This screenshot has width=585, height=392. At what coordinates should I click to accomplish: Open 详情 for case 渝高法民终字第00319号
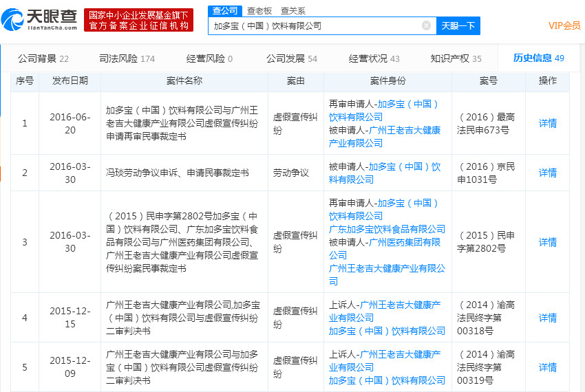(548, 367)
